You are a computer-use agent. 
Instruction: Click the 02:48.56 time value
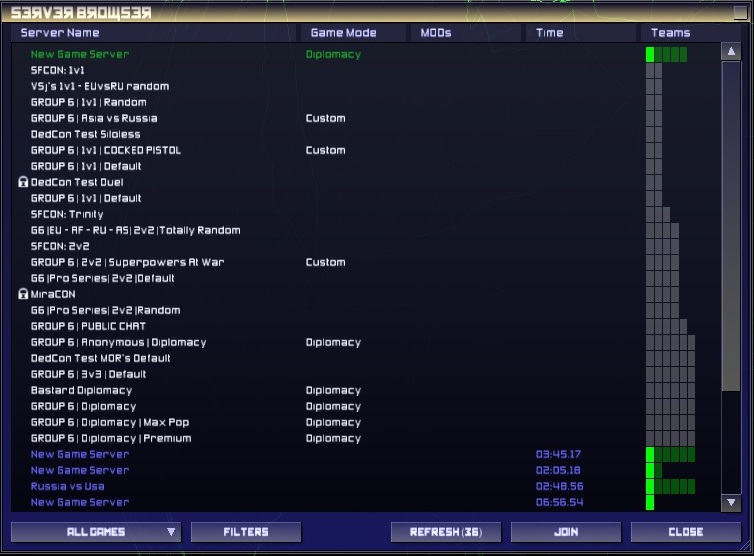[x=559, y=486]
